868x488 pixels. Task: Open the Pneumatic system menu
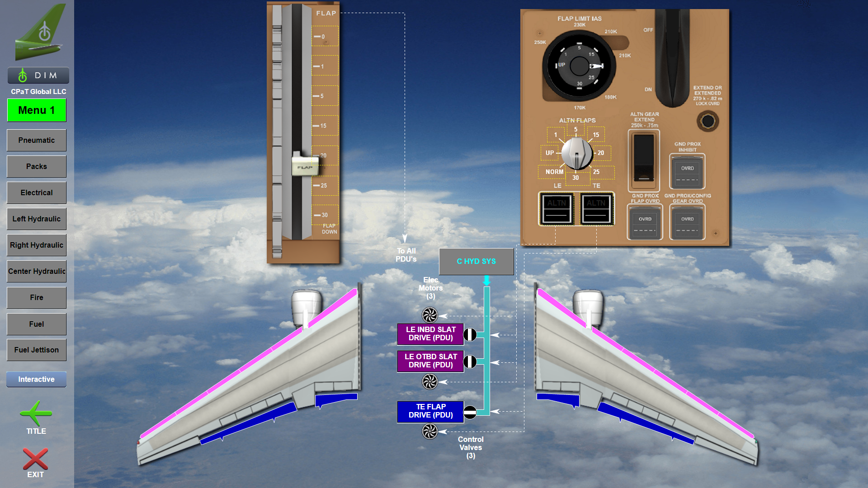36,140
